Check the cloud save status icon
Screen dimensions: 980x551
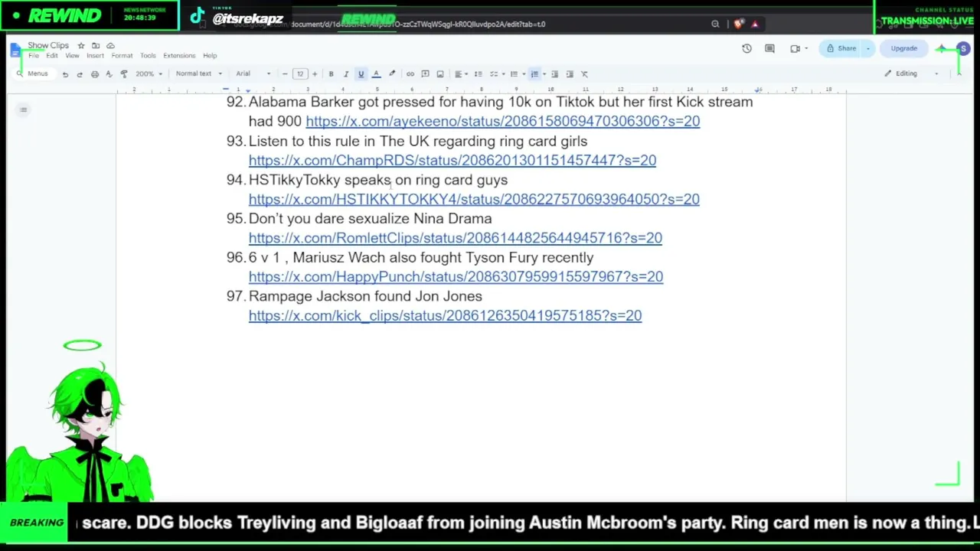(x=110, y=46)
